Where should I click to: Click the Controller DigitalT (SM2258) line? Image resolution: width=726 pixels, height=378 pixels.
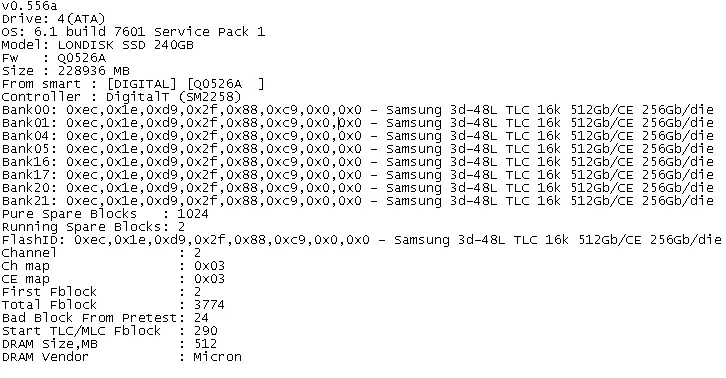click(122, 97)
